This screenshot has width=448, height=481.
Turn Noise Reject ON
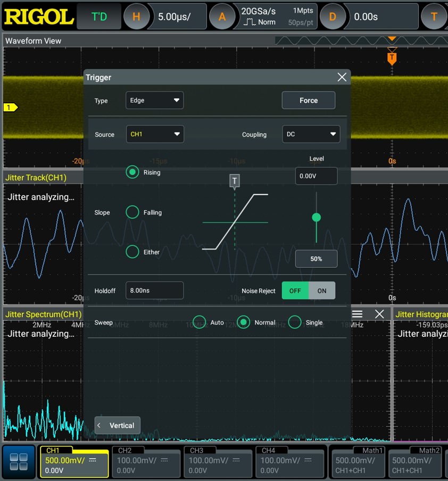tap(322, 291)
